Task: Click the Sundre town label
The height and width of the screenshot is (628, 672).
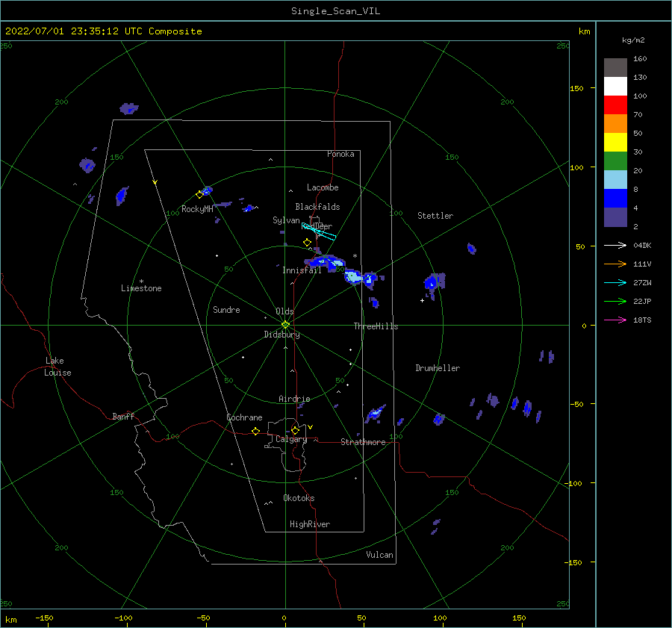Action: click(x=226, y=309)
